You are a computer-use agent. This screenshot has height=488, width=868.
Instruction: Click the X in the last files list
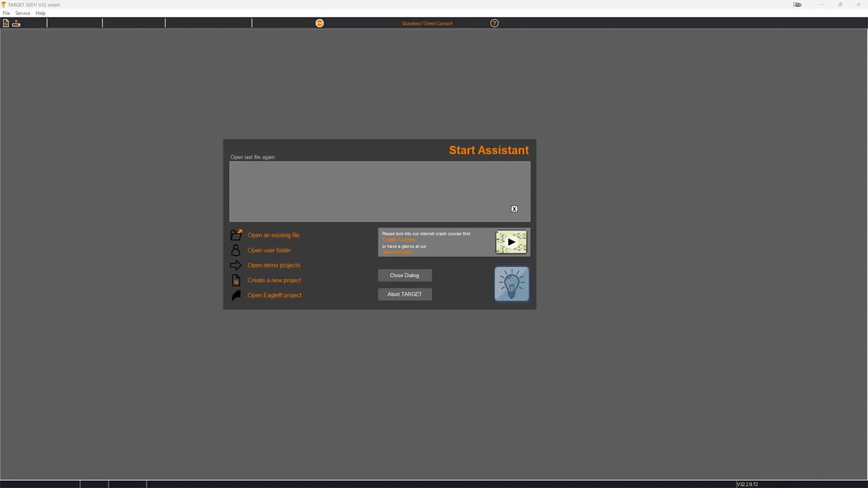[x=514, y=209]
